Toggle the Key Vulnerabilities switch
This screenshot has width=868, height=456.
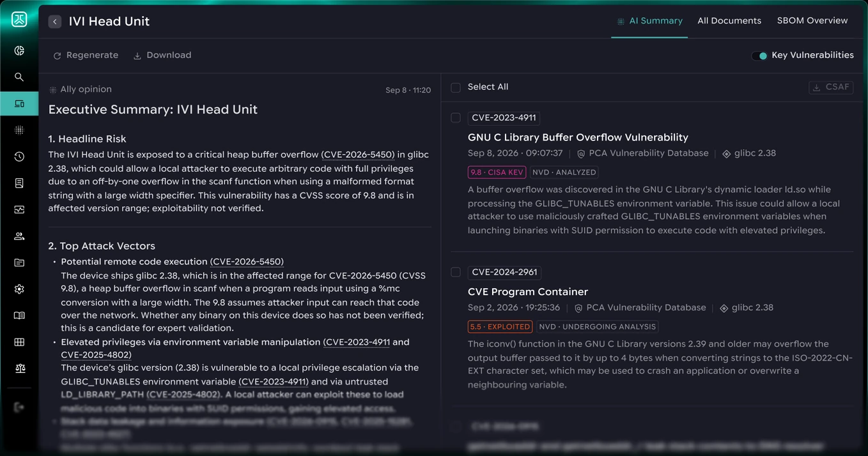click(x=759, y=56)
